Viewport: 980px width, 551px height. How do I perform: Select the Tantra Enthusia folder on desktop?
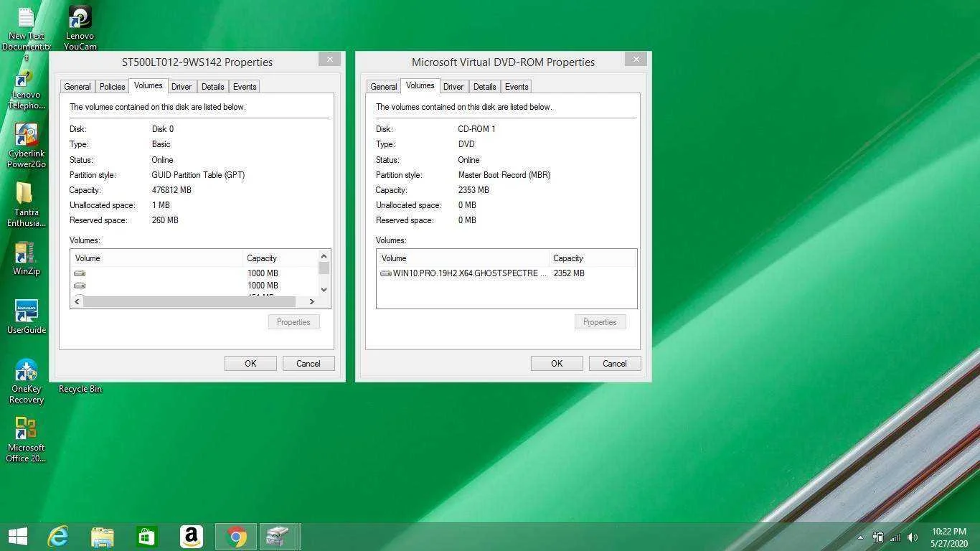pyautogui.click(x=27, y=204)
